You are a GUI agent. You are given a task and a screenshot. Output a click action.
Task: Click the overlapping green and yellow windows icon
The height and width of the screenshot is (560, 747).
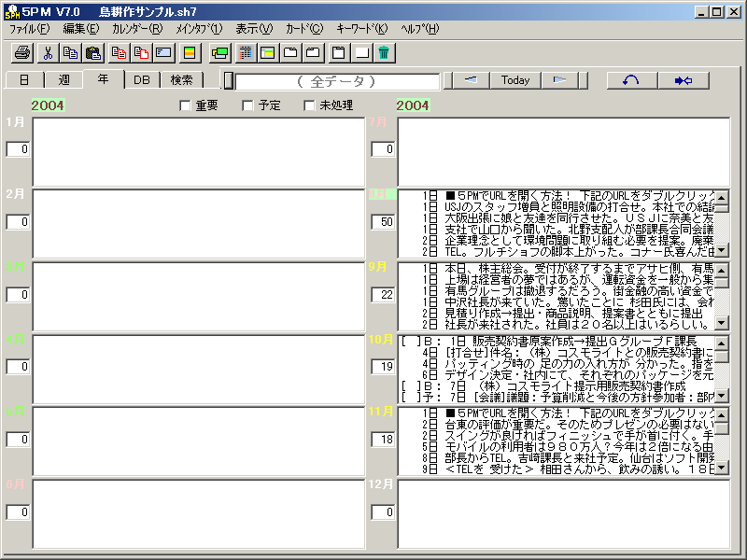pos(220,53)
